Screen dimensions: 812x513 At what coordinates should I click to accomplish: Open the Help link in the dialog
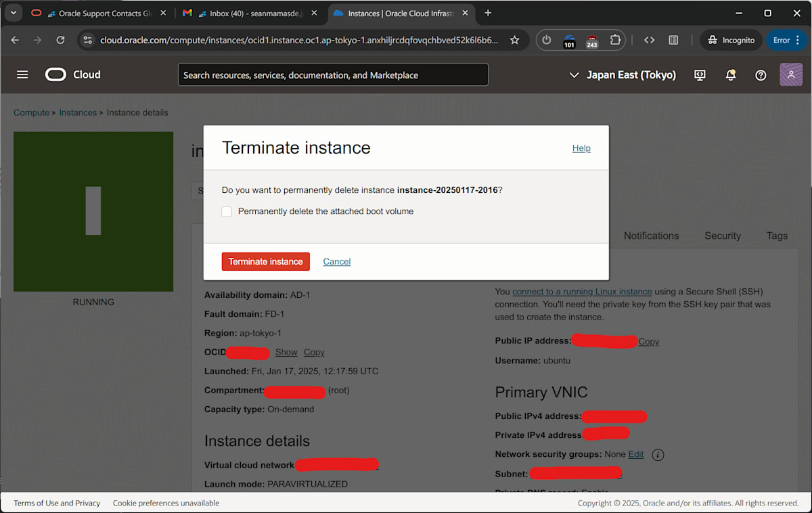[x=581, y=148]
